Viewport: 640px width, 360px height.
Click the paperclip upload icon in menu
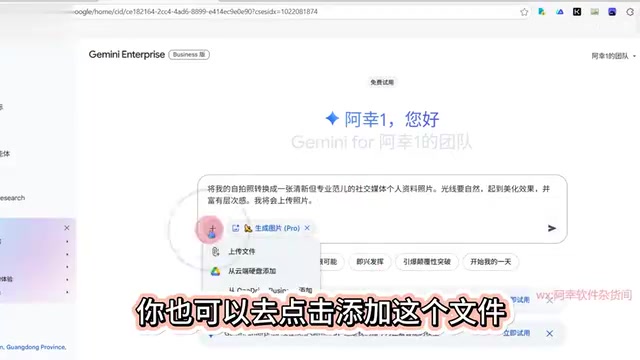coord(216,251)
